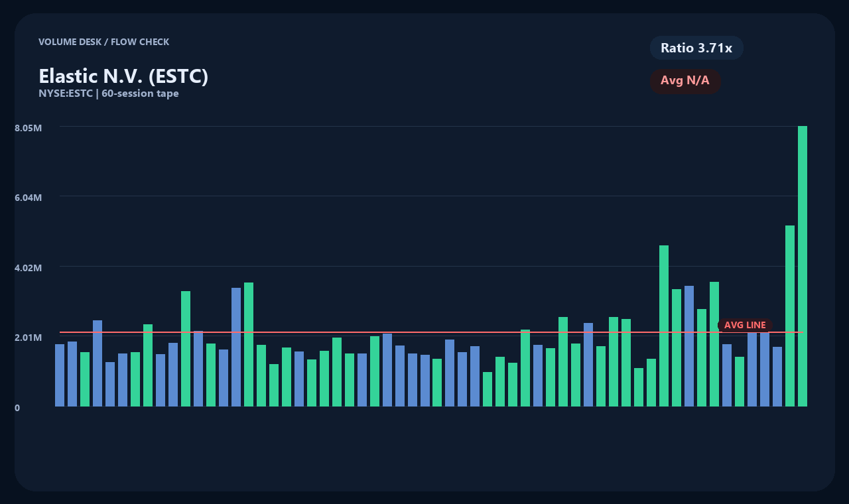The width and height of the screenshot is (849, 504).
Task: Click the 8.05M axis label
Action: pyautogui.click(x=29, y=127)
